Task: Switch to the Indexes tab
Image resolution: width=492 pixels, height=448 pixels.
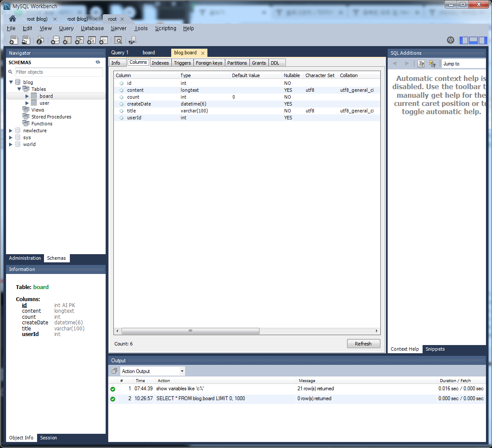Action: [160, 63]
